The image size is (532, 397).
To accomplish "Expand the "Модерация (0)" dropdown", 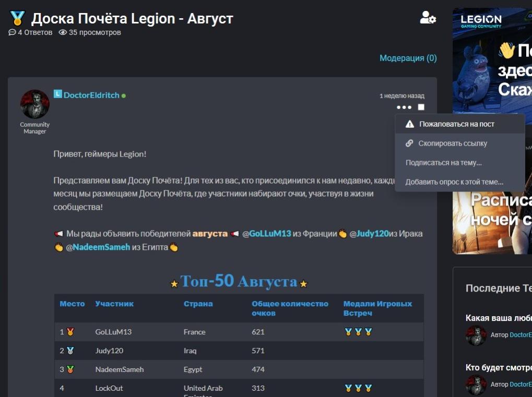I will tap(408, 58).
